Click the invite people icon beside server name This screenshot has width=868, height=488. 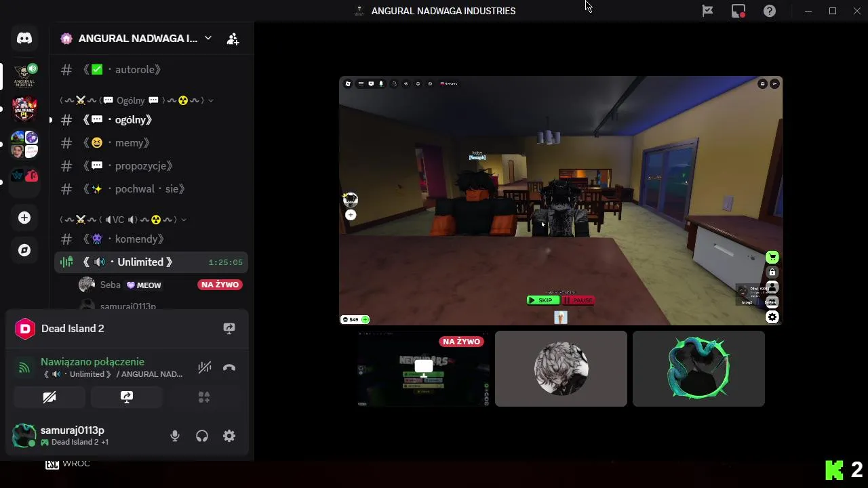coord(233,39)
